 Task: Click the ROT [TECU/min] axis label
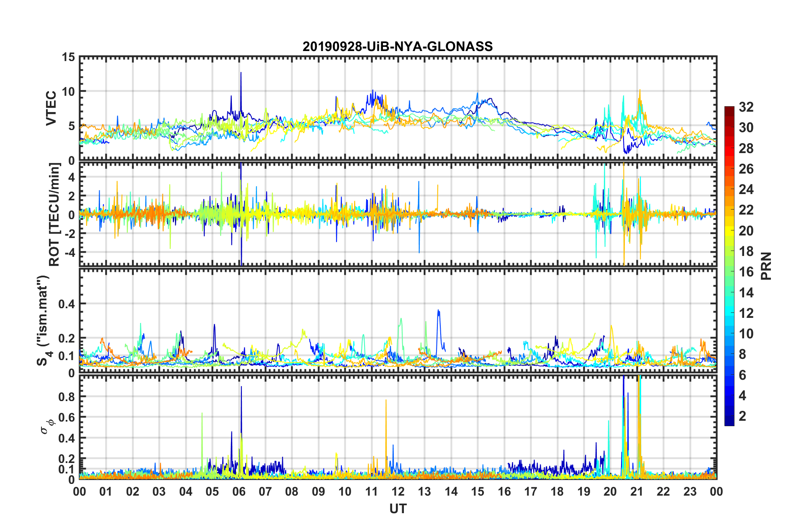point(54,215)
